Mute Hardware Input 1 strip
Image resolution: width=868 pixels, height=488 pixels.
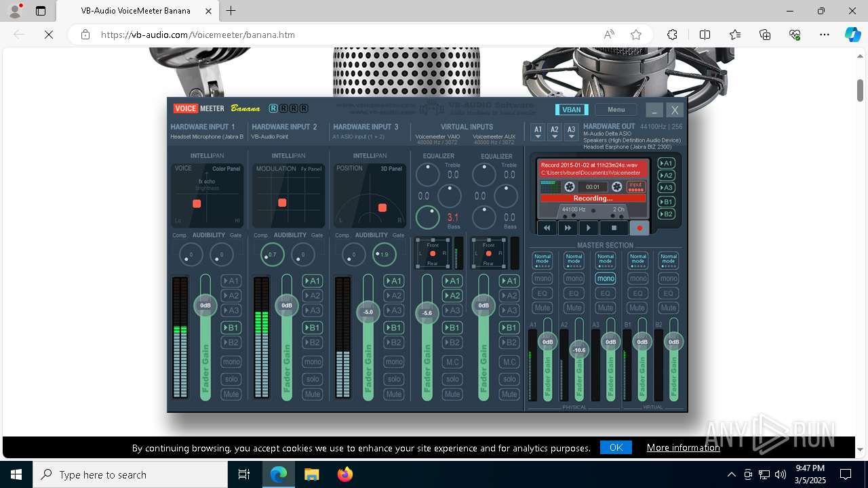pyautogui.click(x=231, y=394)
